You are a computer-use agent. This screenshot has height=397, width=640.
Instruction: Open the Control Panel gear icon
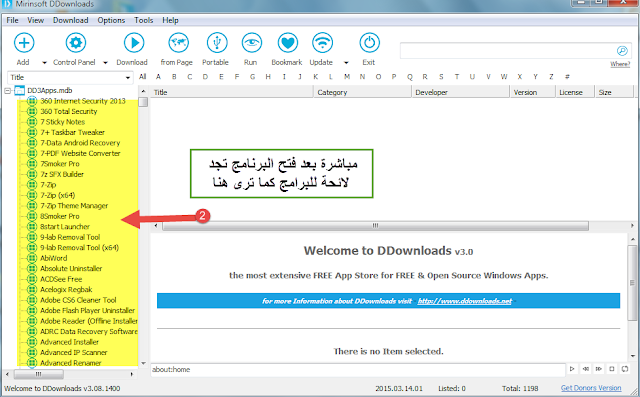pyautogui.click(x=76, y=42)
